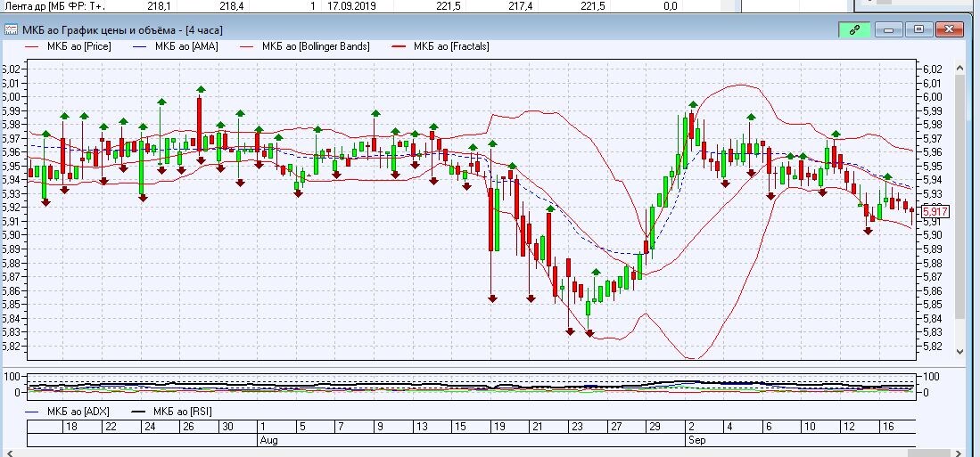The width and height of the screenshot is (980, 457).
Task: Click the green up-fractal arrow at the September 2 peak
Action: [x=693, y=104]
